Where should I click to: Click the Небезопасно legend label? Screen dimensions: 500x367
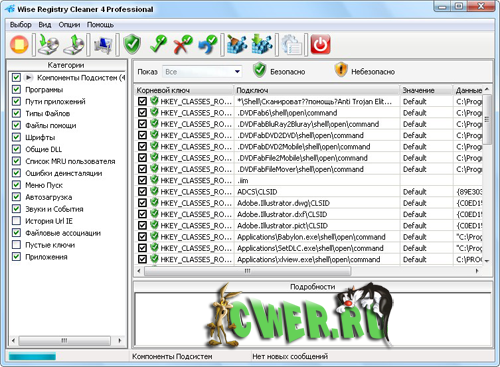(x=373, y=72)
